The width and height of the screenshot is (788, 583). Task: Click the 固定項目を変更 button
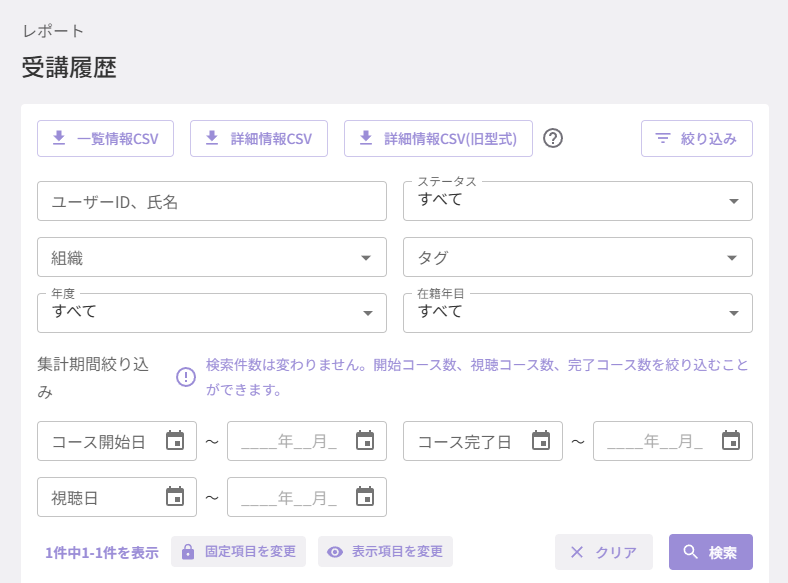(238, 551)
